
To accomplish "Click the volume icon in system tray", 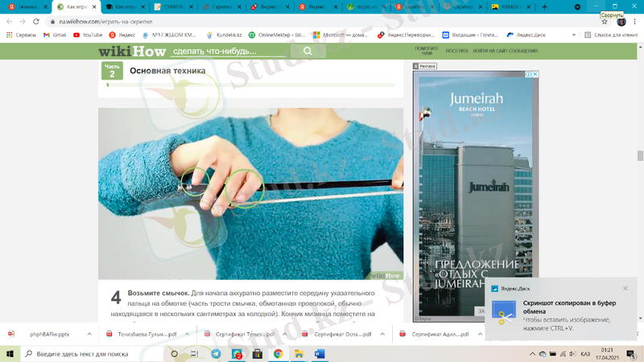I will pos(572,354).
